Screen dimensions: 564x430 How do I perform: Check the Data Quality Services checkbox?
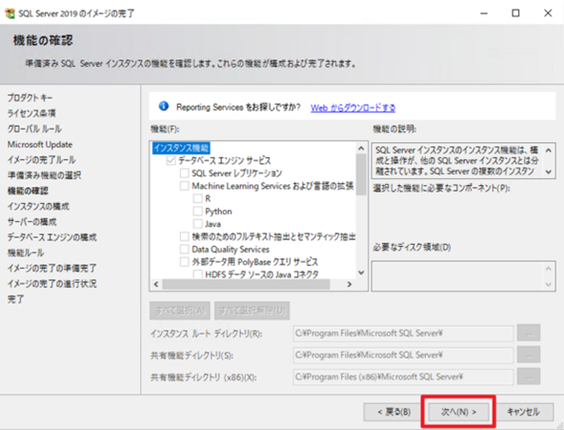184,249
